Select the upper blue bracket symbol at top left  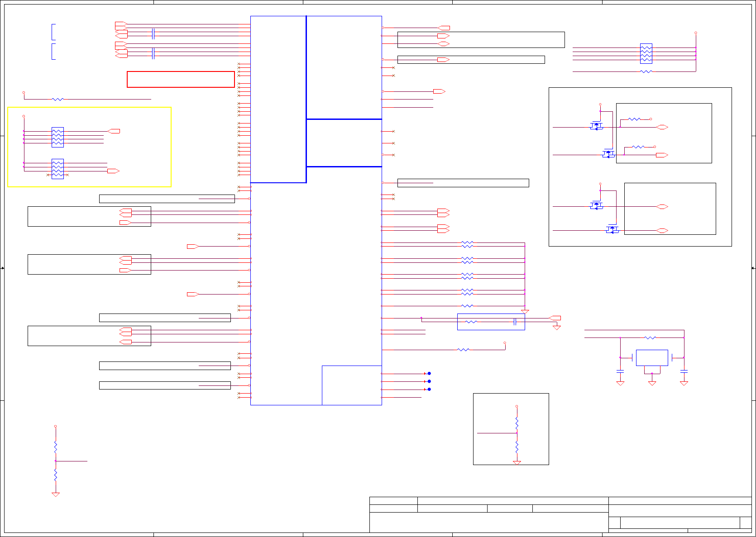(x=53, y=32)
